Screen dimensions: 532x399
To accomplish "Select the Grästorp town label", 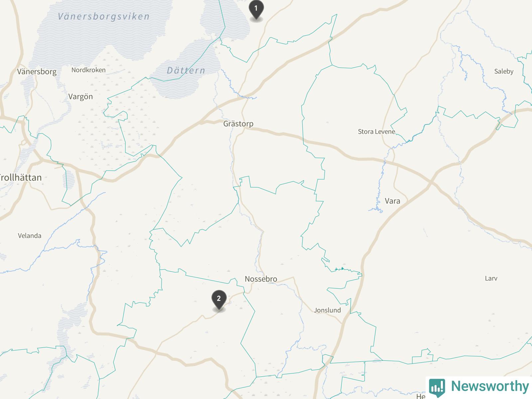I will pyautogui.click(x=238, y=124).
